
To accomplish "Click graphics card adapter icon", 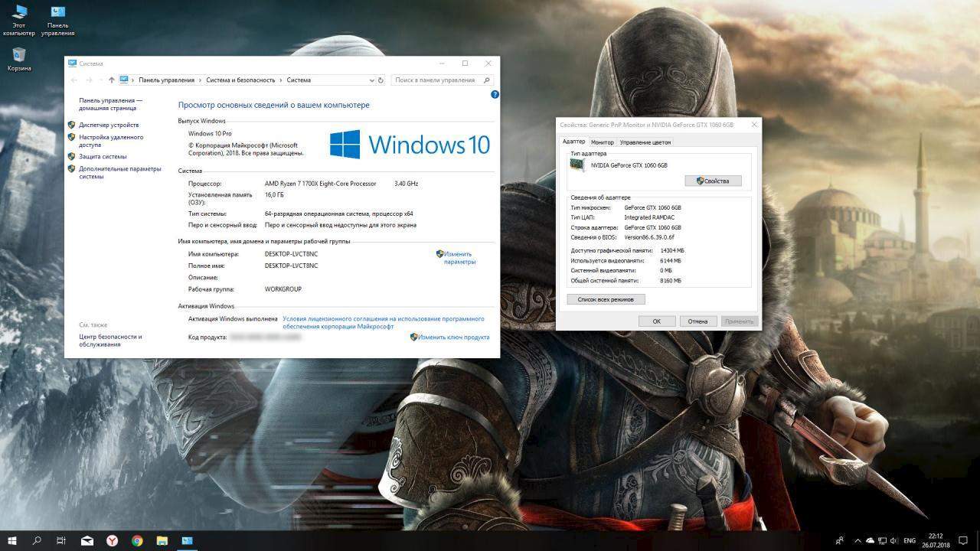I will (577, 165).
